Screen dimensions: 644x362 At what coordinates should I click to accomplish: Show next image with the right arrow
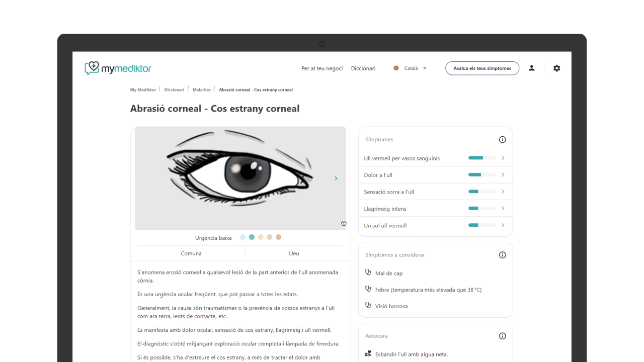click(x=336, y=178)
